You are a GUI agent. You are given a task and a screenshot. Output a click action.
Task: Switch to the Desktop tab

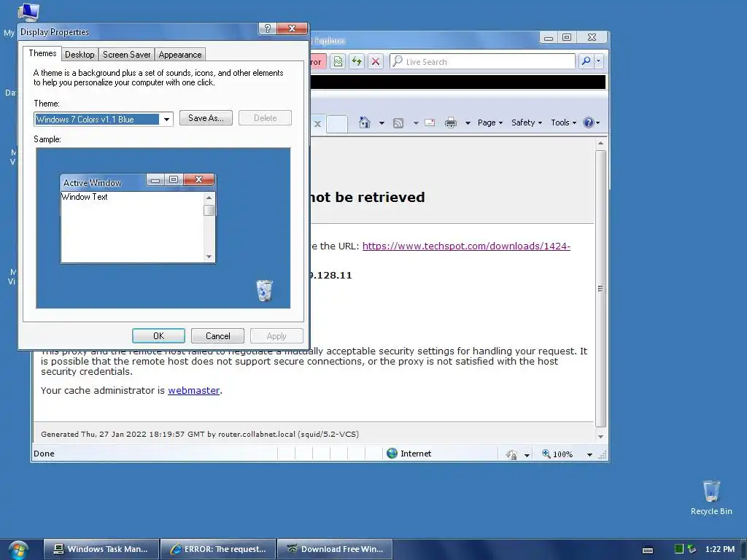pos(80,54)
